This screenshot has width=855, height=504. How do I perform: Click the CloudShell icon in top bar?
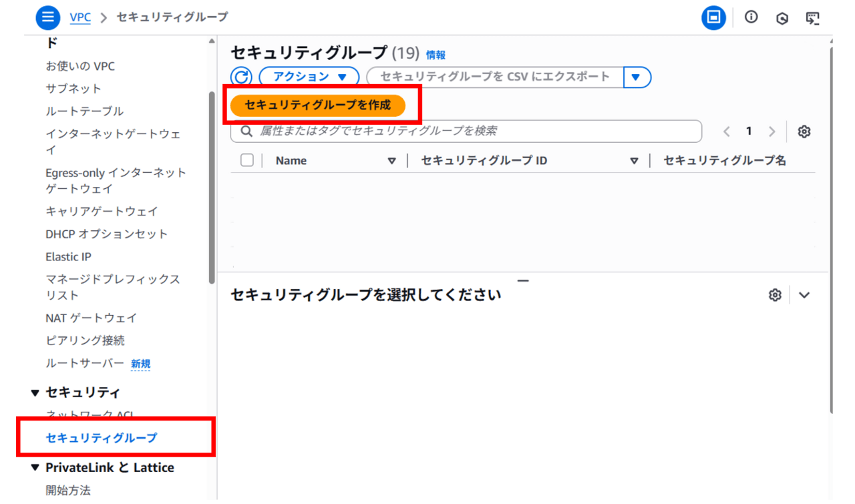pyautogui.click(x=812, y=18)
